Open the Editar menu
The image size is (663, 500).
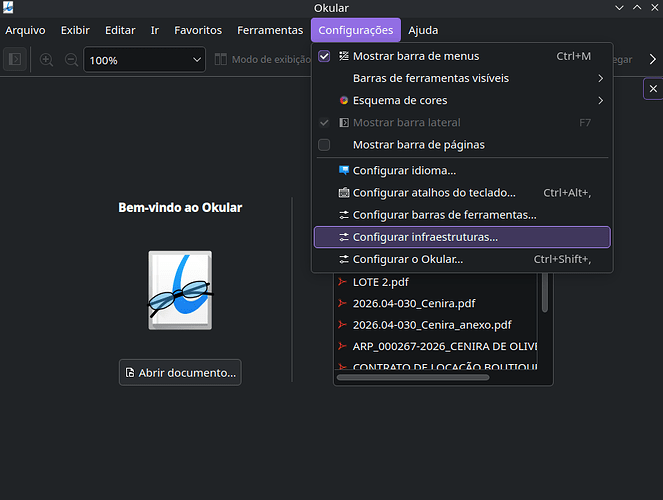coord(120,30)
